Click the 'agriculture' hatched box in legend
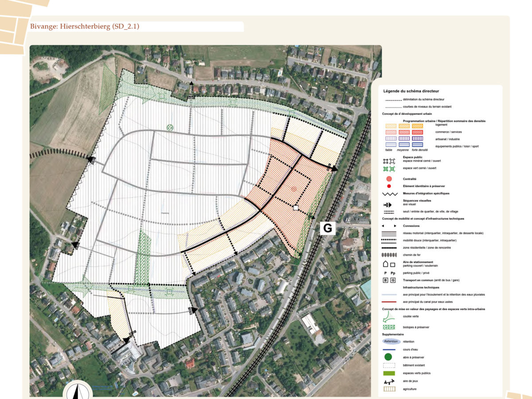This screenshot has height=399, width=532. click(389, 389)
